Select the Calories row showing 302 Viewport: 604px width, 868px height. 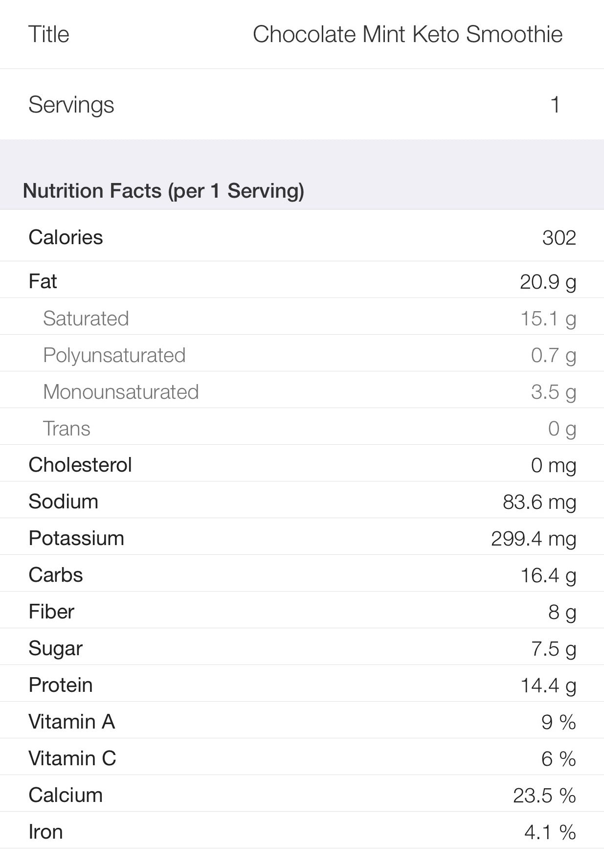pos(302,237)
